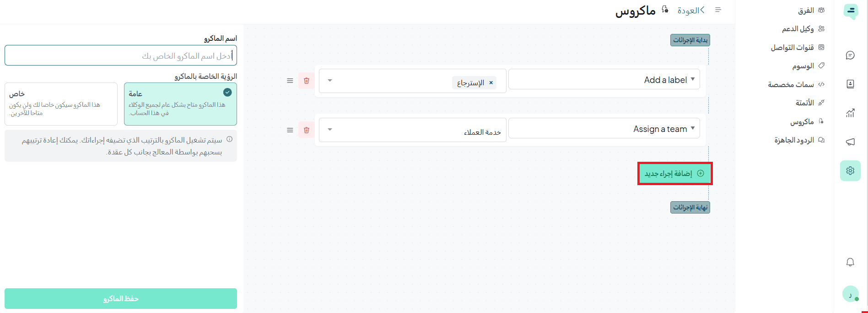This screenshot has width=868, height=313.
Task: Open notifications bell icon
Action: click(850, 262)
